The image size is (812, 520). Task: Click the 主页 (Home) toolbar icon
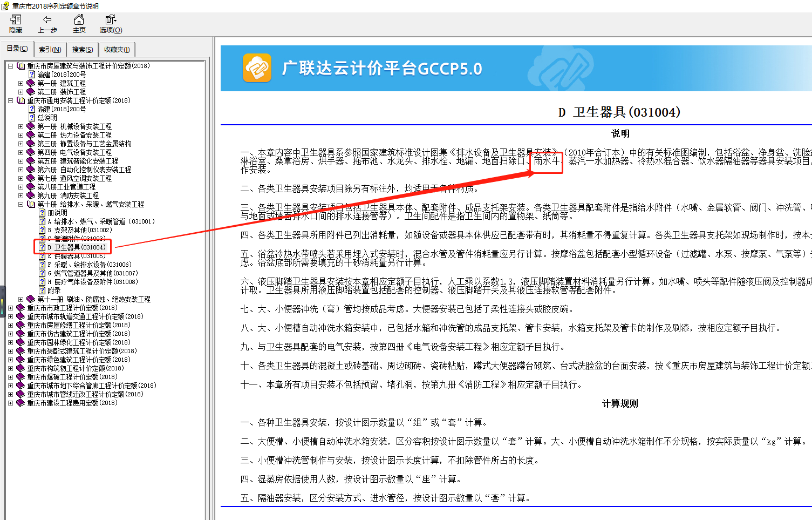pyautogui.click(x=79, y=20)
